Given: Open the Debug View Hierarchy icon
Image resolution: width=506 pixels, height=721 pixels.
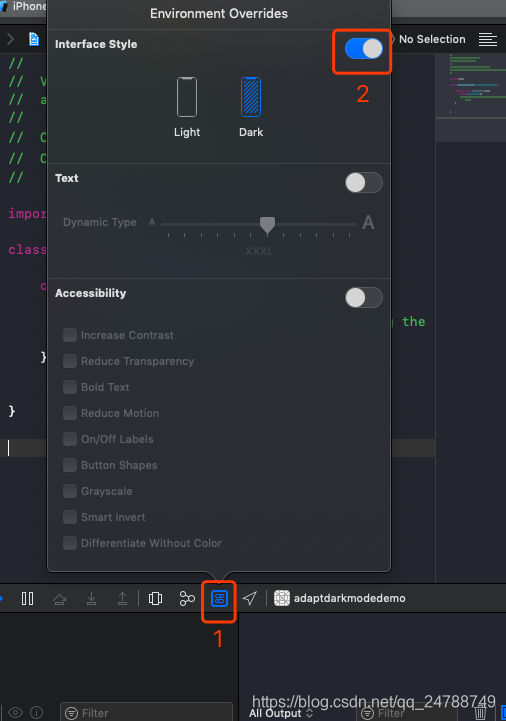Looking at the screenshot, I should [155, 598].
